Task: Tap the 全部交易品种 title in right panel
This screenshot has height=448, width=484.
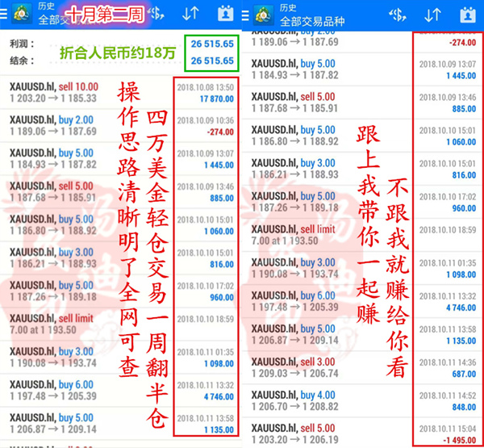Action: (x=312, y=22)
